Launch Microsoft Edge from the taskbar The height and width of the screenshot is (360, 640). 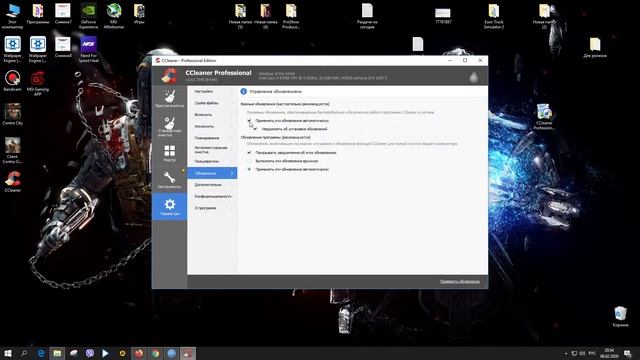[x=41, y=353]
